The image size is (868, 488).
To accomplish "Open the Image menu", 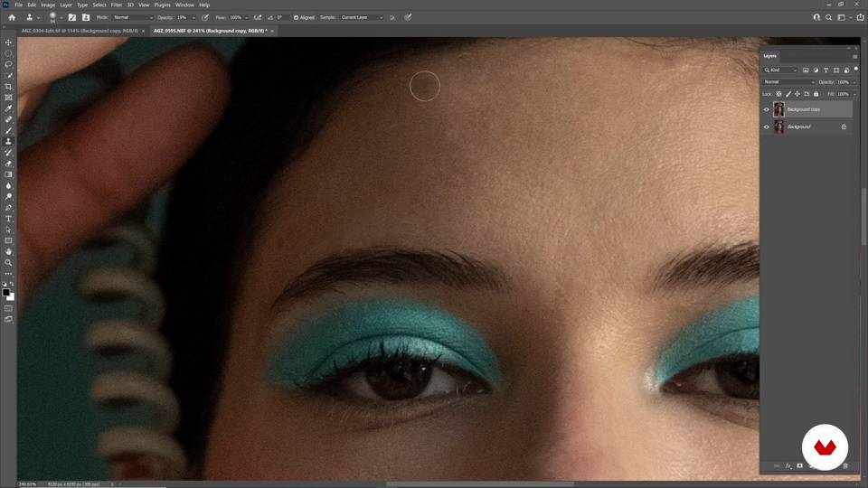I will pyautogui.click(x=48, y=5).
